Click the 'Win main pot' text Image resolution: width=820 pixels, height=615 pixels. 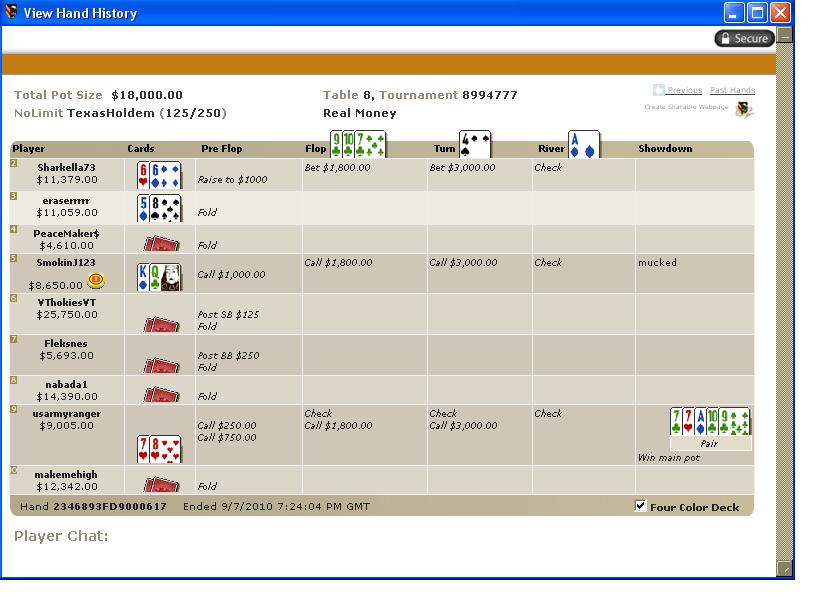(669, 458)
